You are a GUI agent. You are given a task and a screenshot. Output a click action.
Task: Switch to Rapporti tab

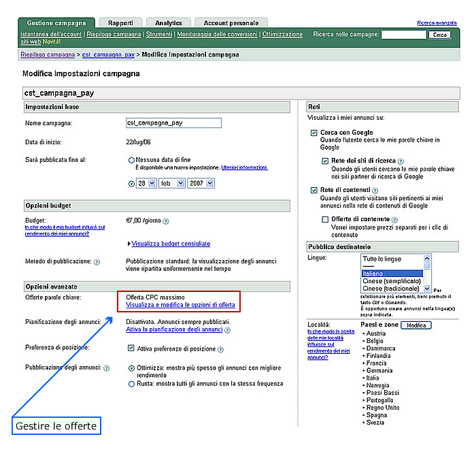click(120, 23)
